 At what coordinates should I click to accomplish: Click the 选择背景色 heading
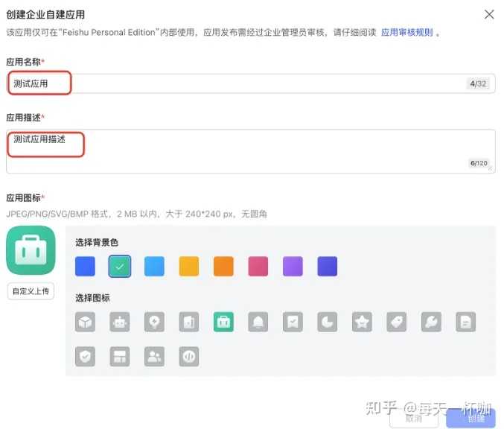point(97,243)
